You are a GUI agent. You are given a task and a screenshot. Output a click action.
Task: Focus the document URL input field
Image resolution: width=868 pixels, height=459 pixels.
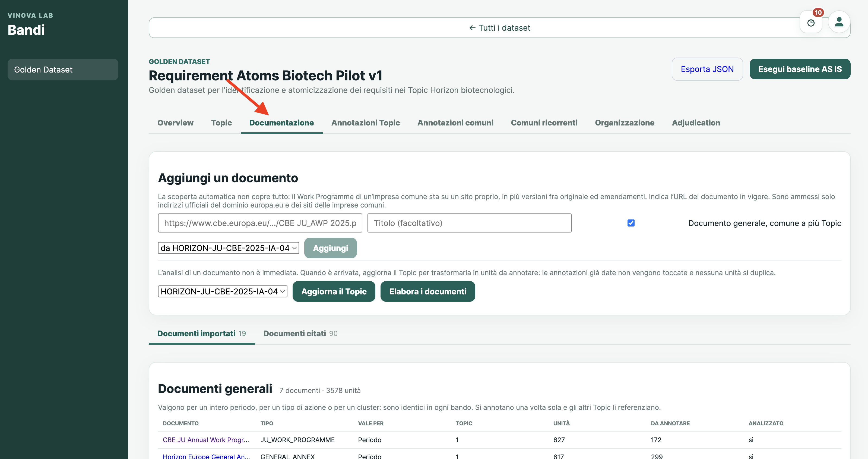click(260, 223)
